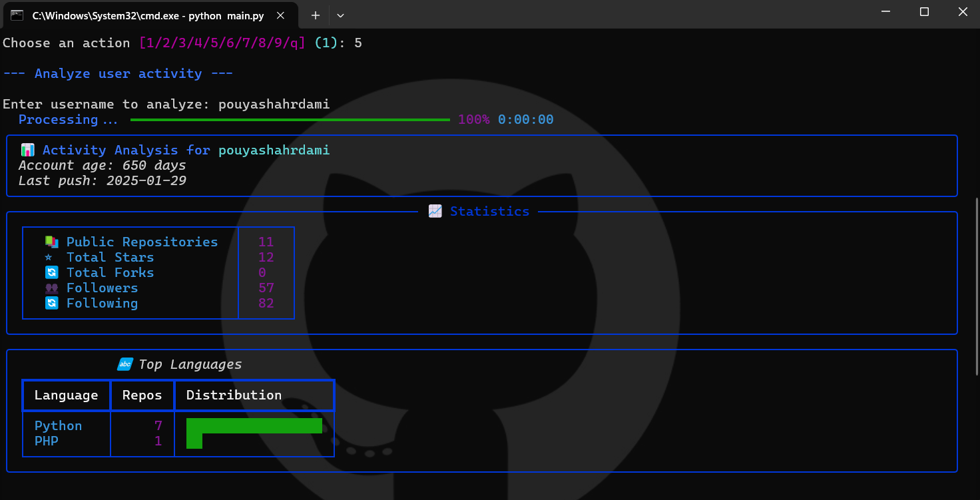Image resolution: width=980 pixels, height=500 pixels.
Task: Click the cmd.exe icon in tab
Action: pos(17,15)
